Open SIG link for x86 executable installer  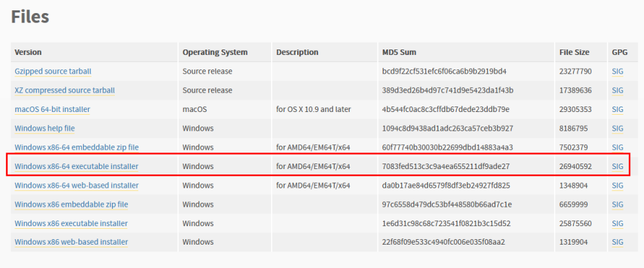click(617, 223)
